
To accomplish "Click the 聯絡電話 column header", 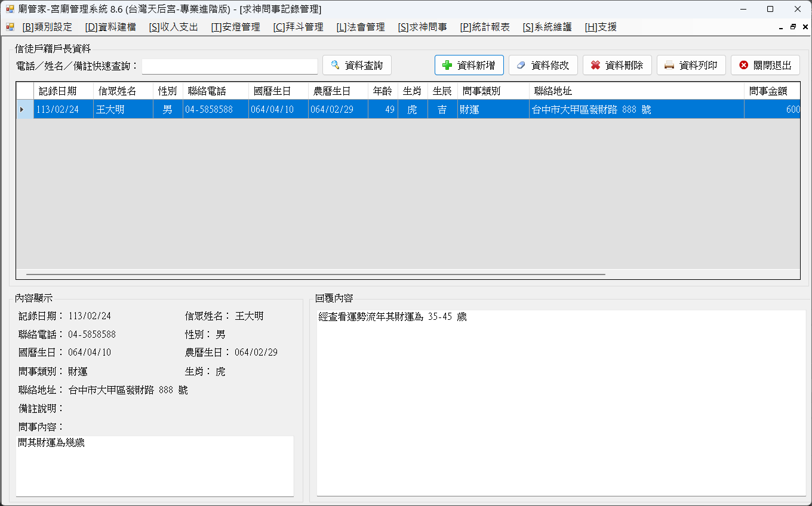I will coord(216,91).
